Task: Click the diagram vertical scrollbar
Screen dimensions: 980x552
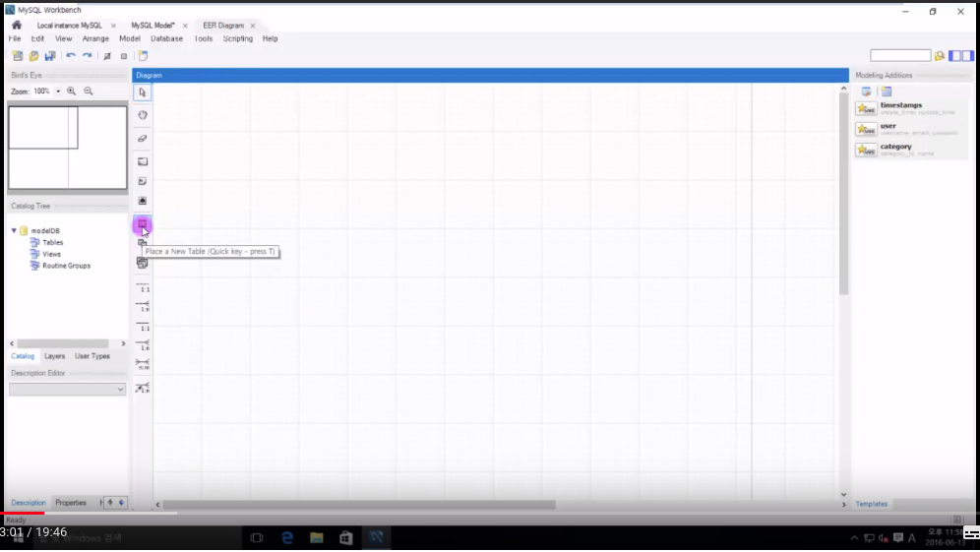Action: click(843, 193)
